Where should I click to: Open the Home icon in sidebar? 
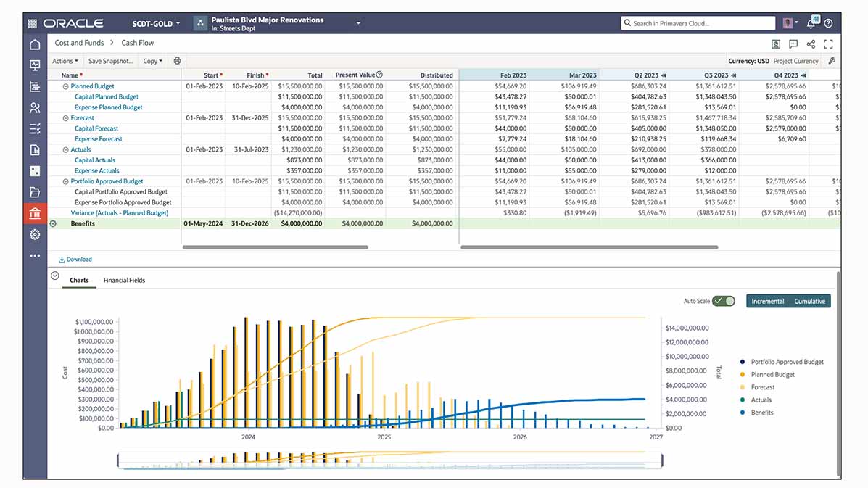pyautogui.click(x=35, y=45)
